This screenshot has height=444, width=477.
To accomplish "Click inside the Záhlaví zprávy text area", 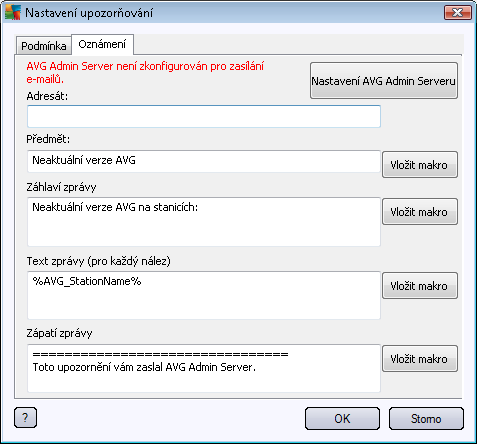I will 204,222.
